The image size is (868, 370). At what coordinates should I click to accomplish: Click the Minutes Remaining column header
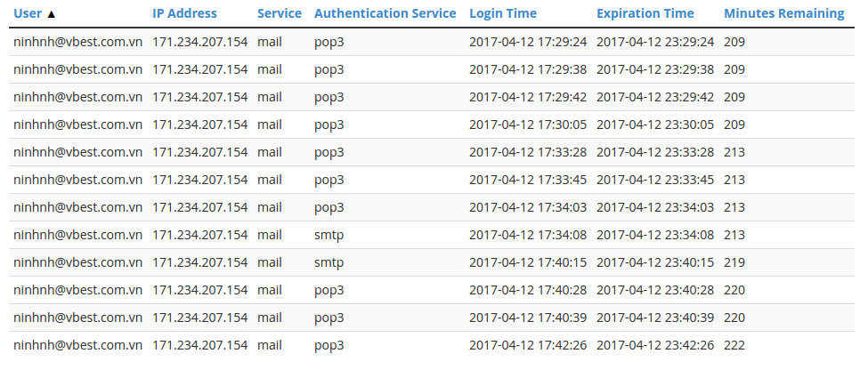point(783,14)
